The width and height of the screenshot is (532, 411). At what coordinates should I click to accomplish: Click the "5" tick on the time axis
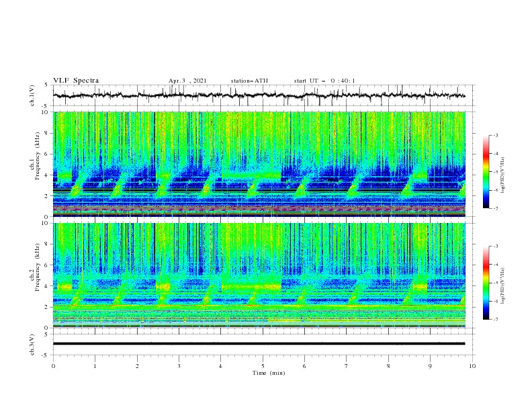pyautogui.click(x=263, y=366)
